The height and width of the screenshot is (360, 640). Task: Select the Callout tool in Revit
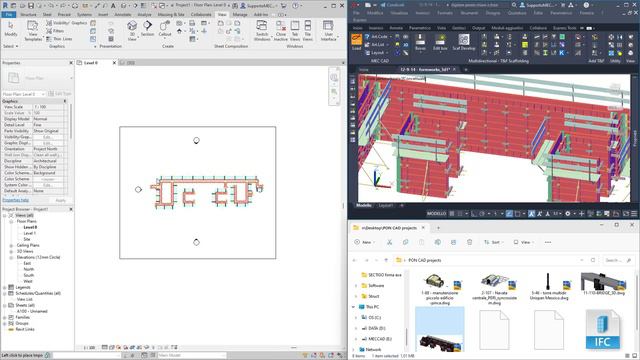click(x=165, y=29)
